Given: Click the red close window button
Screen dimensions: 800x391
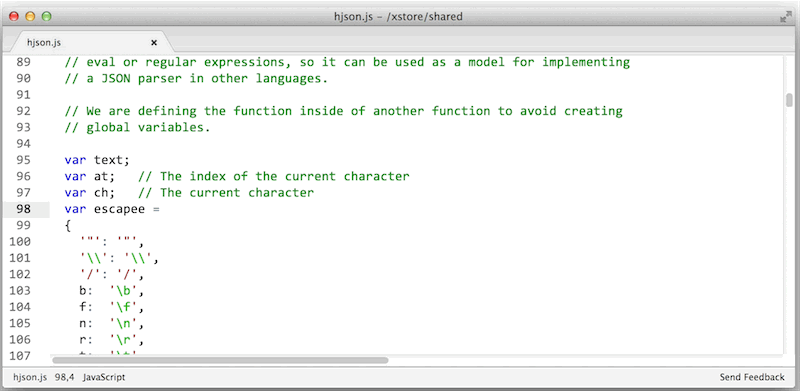Looking at the screenshot, I should coord(14,16).
